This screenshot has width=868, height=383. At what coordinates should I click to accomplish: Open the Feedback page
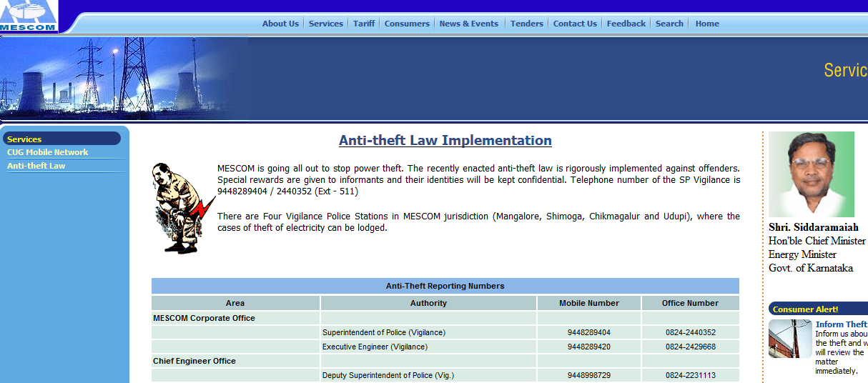click(626, 24)
